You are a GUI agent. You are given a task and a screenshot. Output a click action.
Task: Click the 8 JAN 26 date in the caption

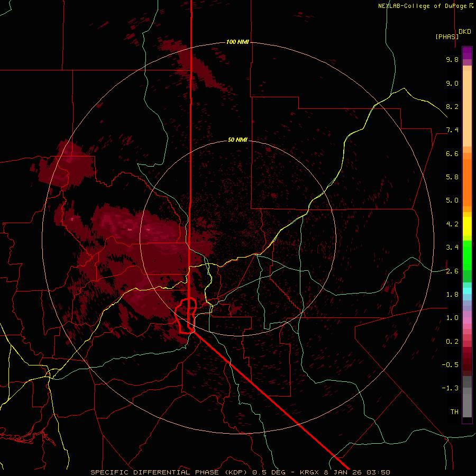(x=343, y=472)
